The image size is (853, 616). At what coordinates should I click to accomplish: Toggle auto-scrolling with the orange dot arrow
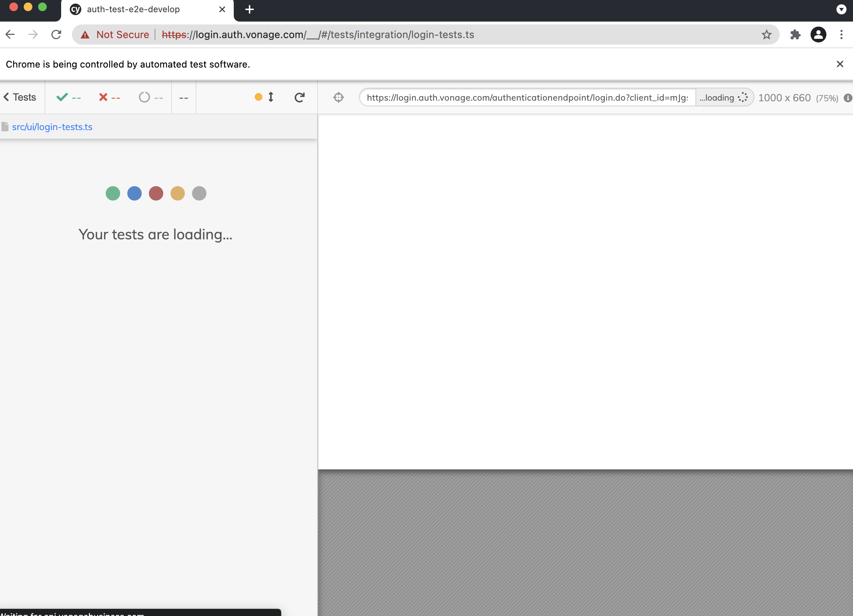point(264,97)
